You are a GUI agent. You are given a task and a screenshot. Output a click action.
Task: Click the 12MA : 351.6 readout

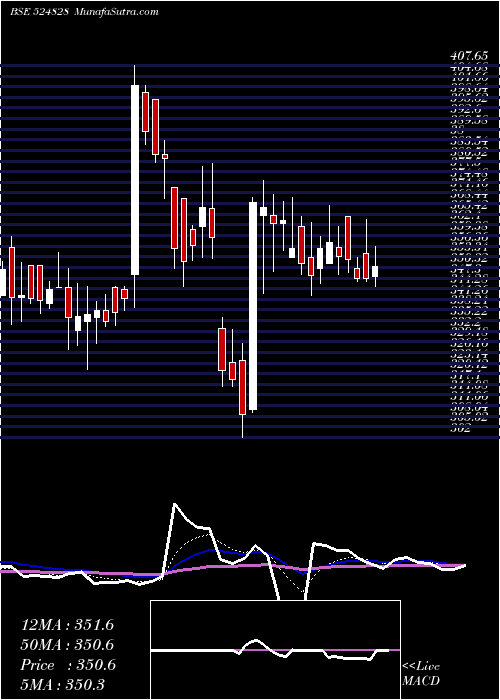click(x=67, y=625)
